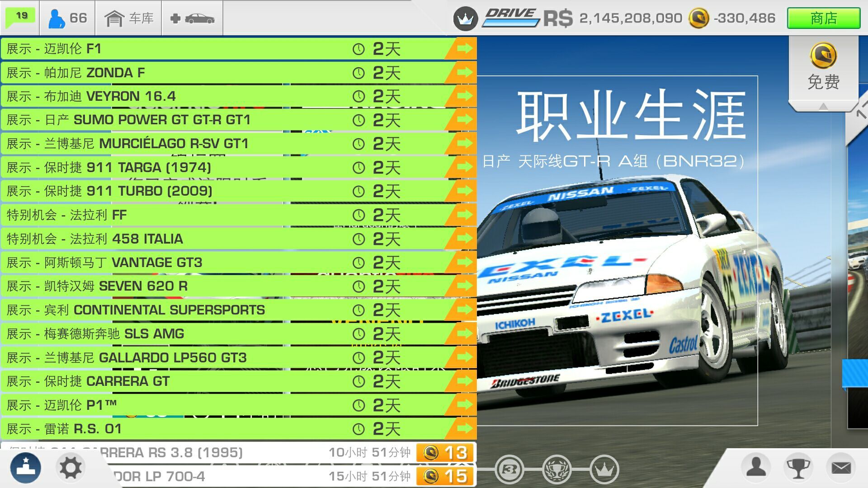This screenshot has height=488, width=868.
Task: Open the notifications chat bubble showing 19
Action: coord(21,17)
